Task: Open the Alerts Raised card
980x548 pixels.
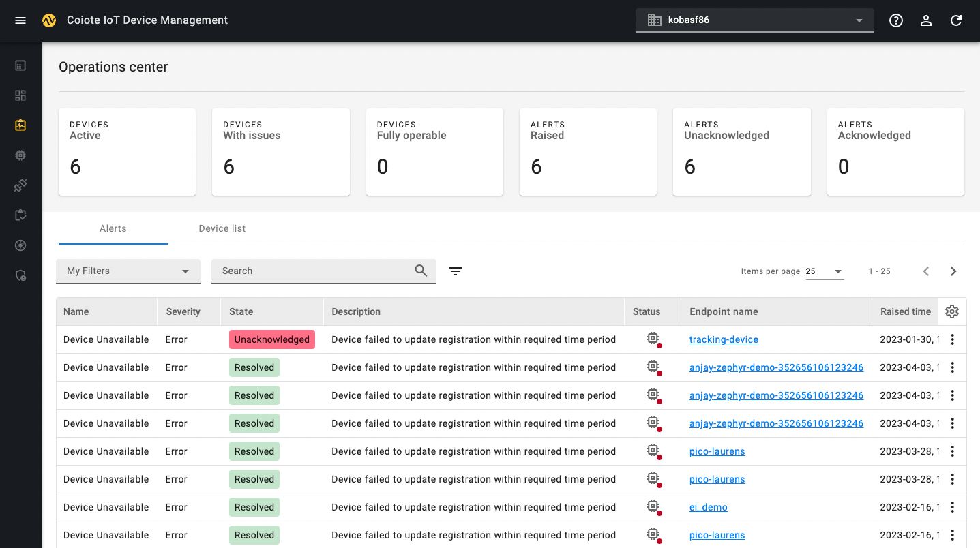Action: [588, 152]
